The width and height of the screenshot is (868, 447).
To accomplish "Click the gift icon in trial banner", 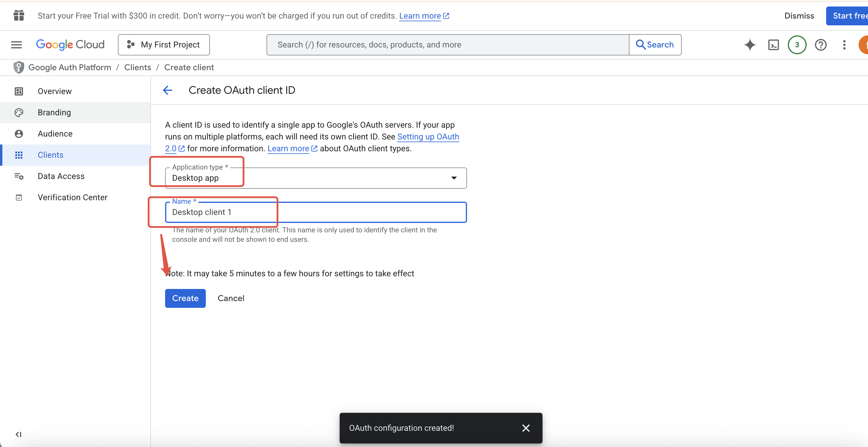I will 19,16.
